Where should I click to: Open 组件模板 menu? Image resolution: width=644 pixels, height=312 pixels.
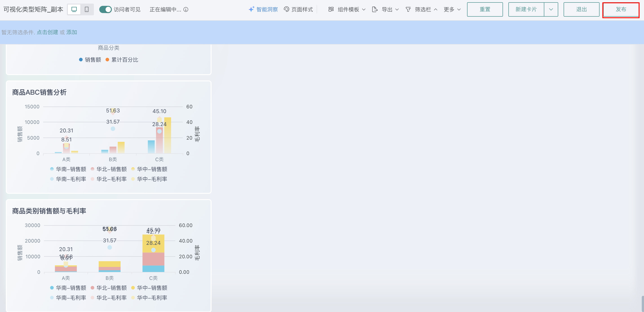(348, 9)
